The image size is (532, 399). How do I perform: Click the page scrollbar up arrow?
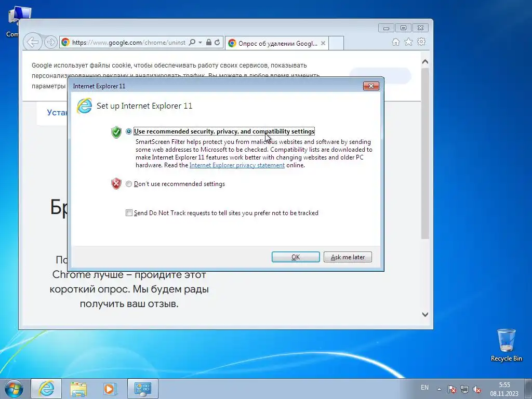coord(425,62)
